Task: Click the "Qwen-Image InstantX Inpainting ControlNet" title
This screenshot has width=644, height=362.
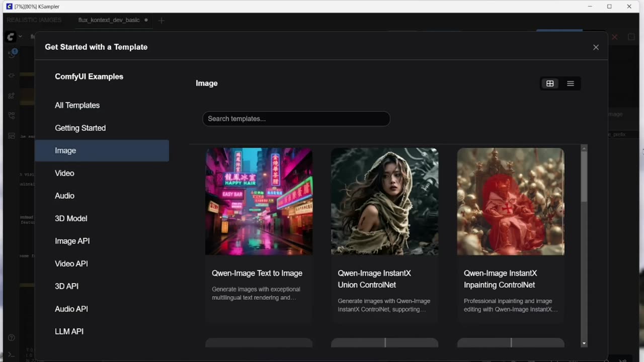Action: [x=501, y=279]
